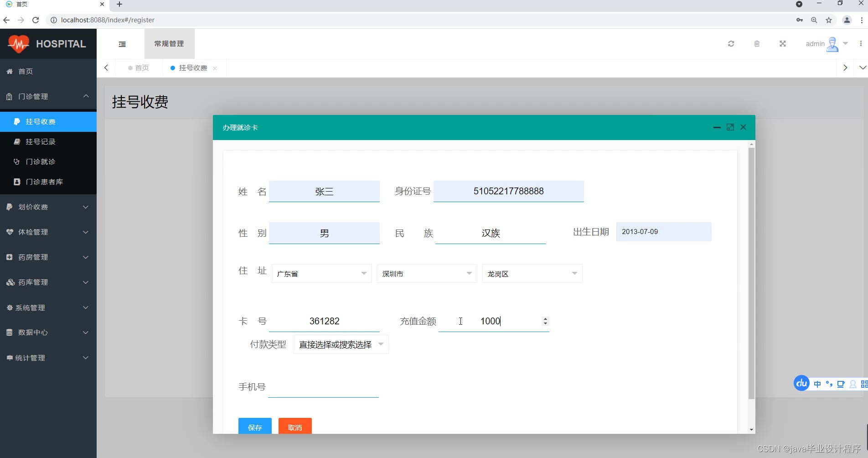The width and height of the screenshot is (868, 458).
Task: Collapse the 门诊管理 sidebar section
Action: click(48, 96)
